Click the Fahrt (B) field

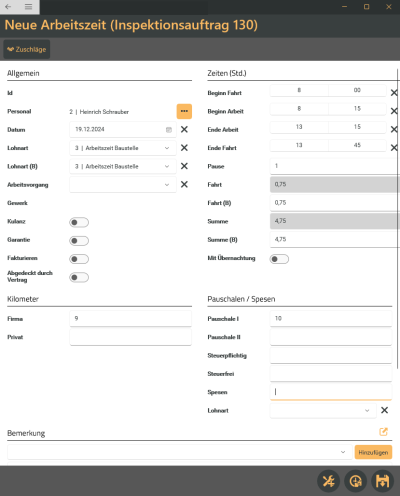pos(334,203)
